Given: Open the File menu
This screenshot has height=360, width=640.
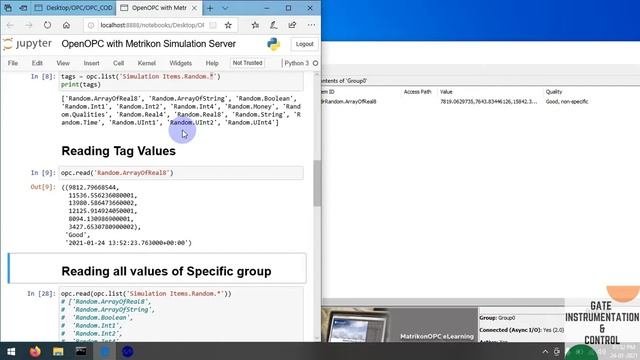Looking at the screenshot, I should coord(13,63).
